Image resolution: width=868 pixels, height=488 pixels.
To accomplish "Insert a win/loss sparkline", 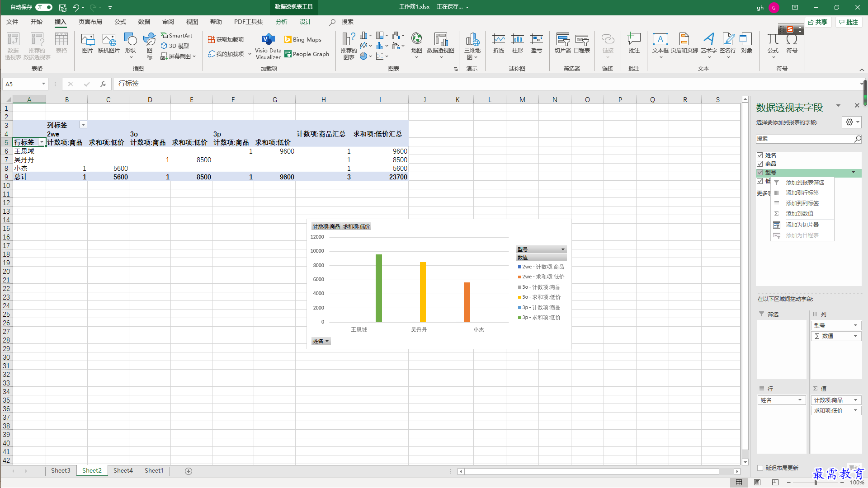I will tap(537, 44).
